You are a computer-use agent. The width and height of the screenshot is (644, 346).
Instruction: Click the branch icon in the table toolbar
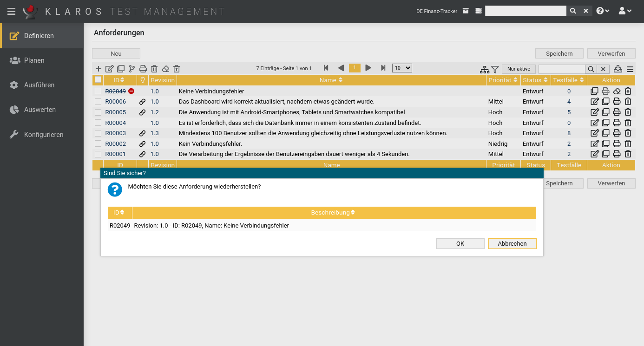pyautogui.click(x=132, y=69)
